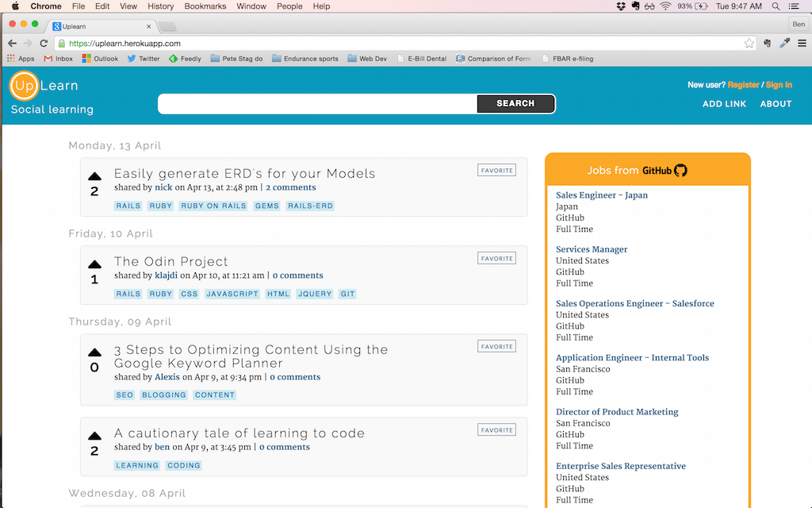The image size is (812, 508).
Task: Click the Sign in link
Action: coord(779,85)
